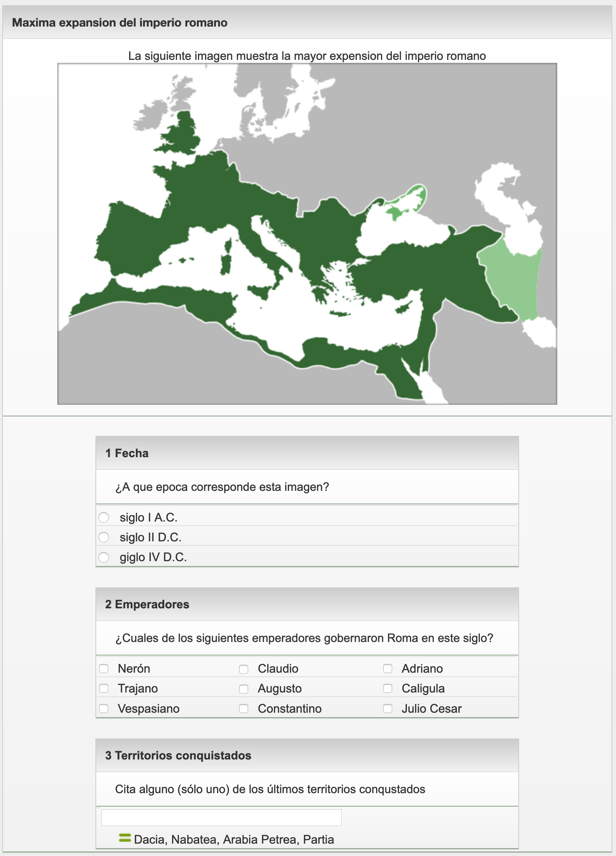This screenshot has width=616, height=856.
Task: Click the green equals answer icon
Action: (125, 838)
